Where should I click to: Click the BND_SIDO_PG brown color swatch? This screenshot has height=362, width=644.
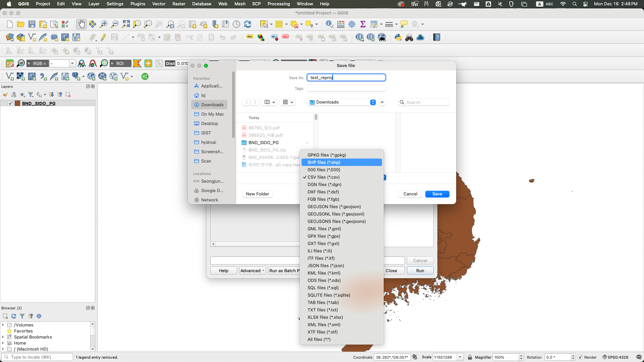click(17, 103)
